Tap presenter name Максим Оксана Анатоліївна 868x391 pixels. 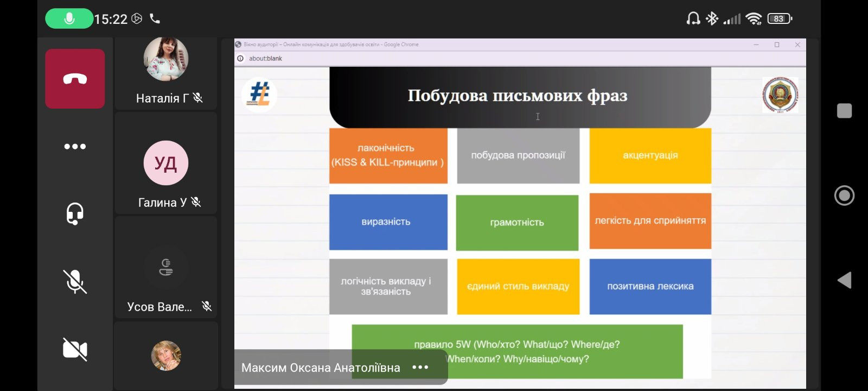(321, 368)
